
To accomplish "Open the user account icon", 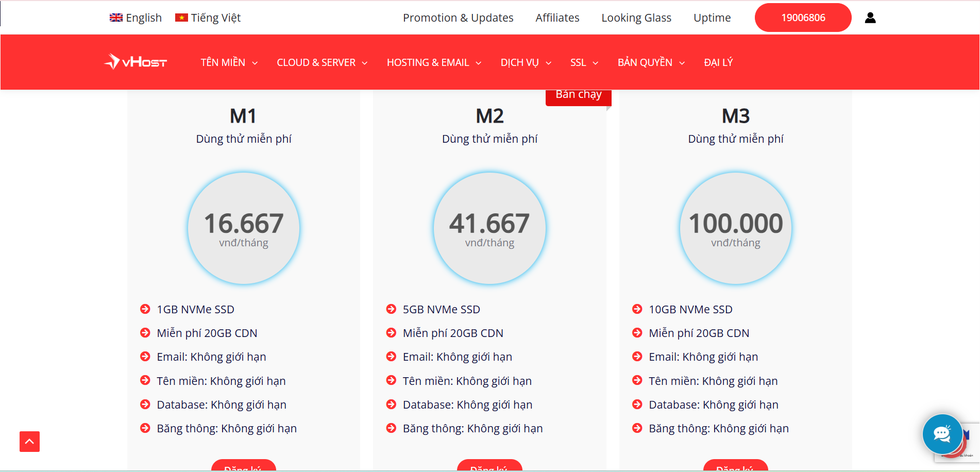I will tap(870, 18).
